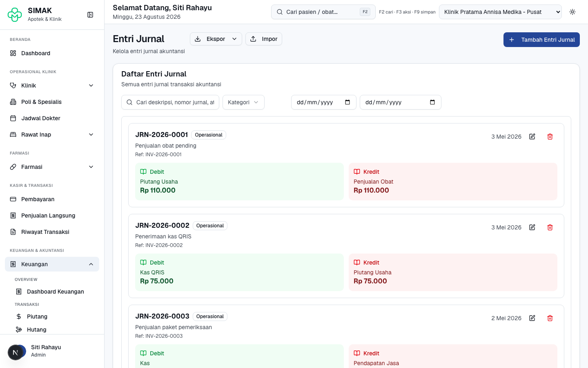Click the Operasional badge on JRN-2026-0003

tap(210, 316)
